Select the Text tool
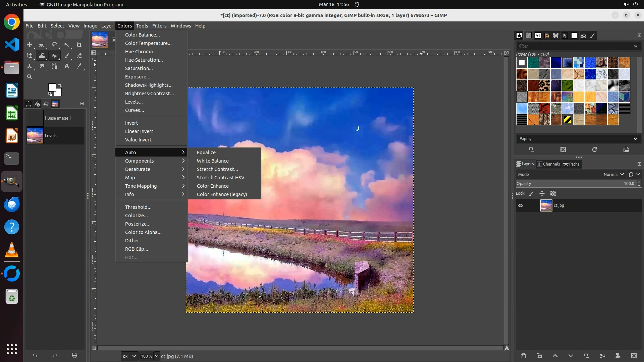This screenshot has height=362, width=644. pos(67,66)
